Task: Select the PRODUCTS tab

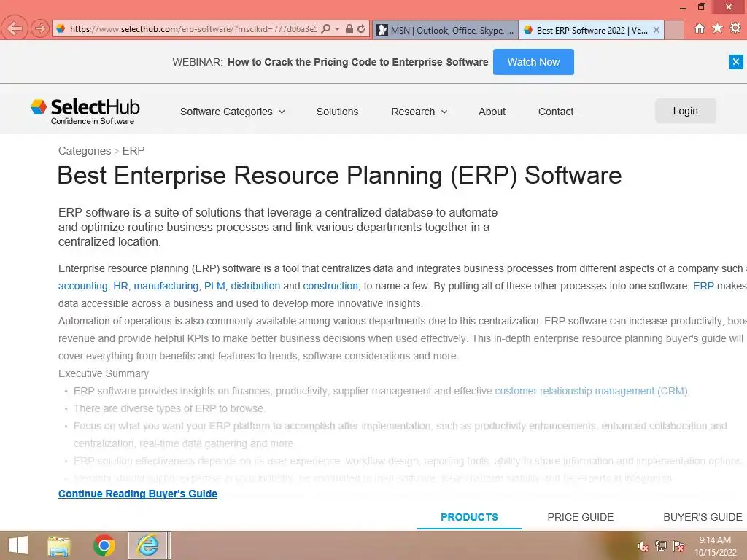Action: 469,517
